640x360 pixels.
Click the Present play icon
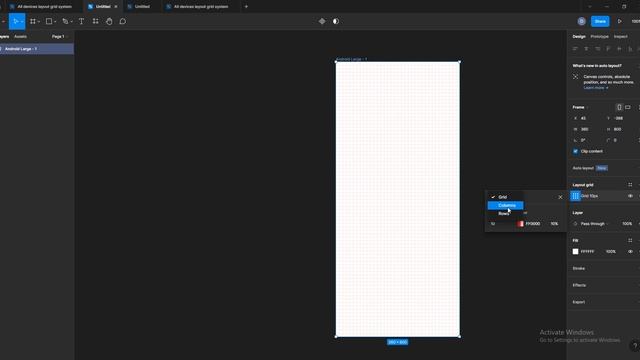(619, 21)
